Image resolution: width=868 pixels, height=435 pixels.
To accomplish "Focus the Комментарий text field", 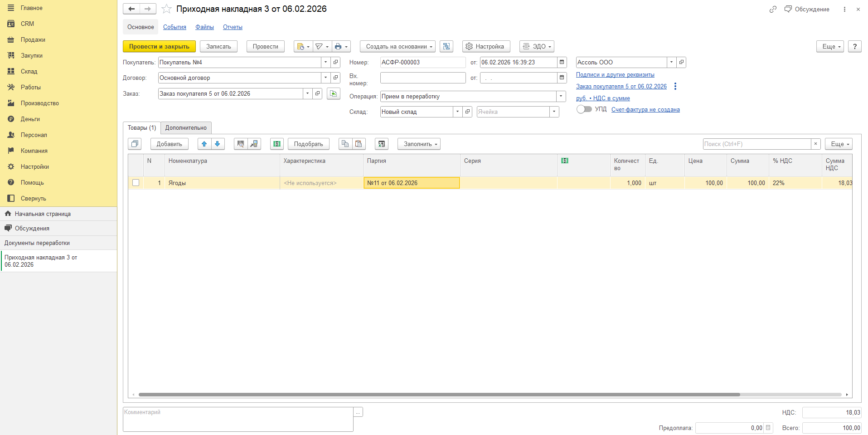I will click(238, 419).
